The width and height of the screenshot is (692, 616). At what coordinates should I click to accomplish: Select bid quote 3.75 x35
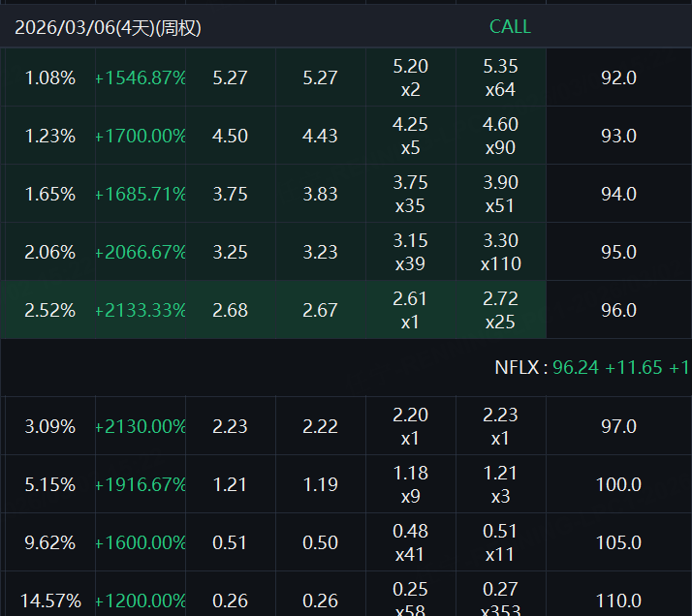point(410,194)
